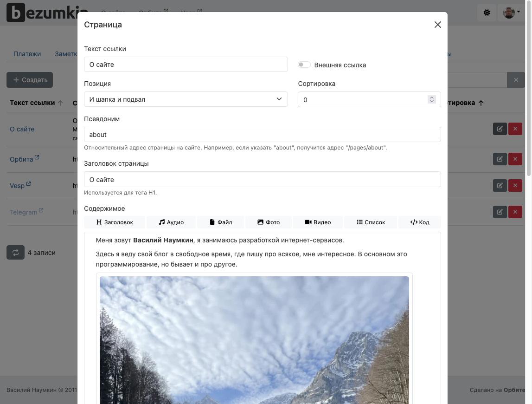Click the Сортировка number stepper arrows
Image resolution: width=532 pixels, height=404 pixels.
pos(431,100)
